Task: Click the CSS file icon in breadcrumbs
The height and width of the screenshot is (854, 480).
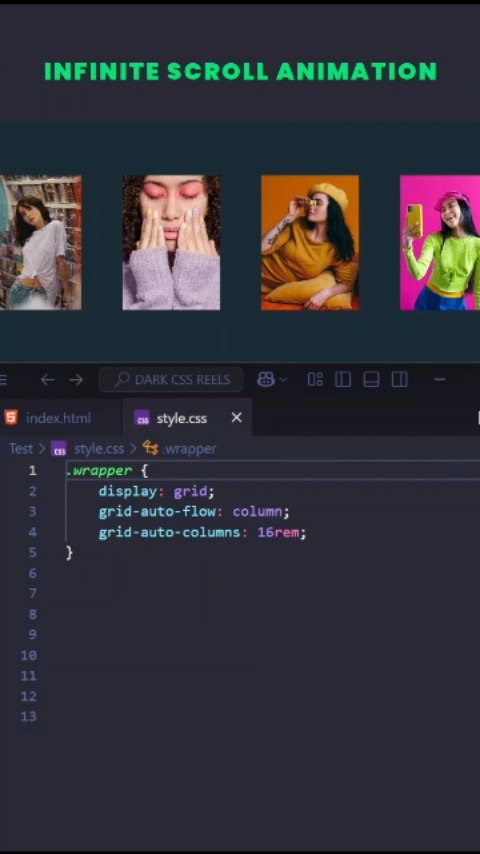Action: [59, 449]
